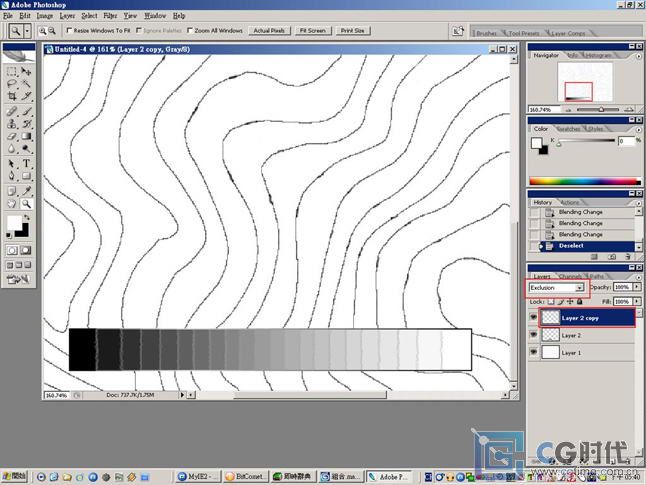Open the File menu

coord(8,16)
